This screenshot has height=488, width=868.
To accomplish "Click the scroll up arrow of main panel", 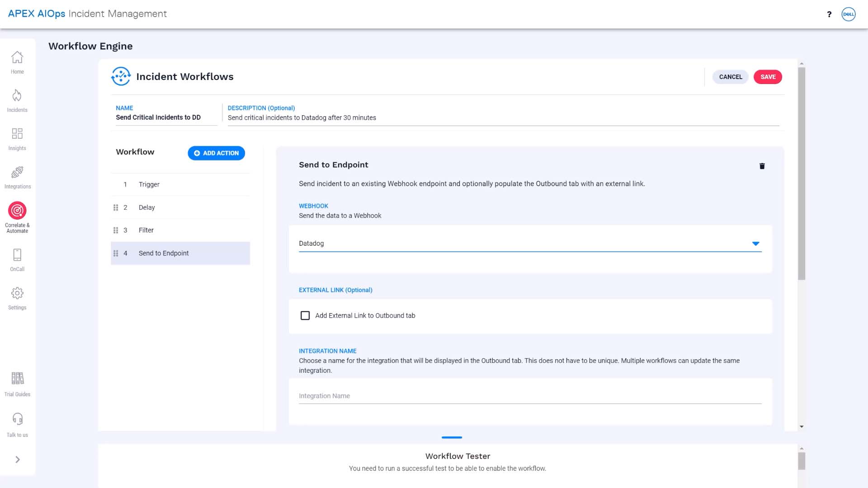I will [802, 64].
